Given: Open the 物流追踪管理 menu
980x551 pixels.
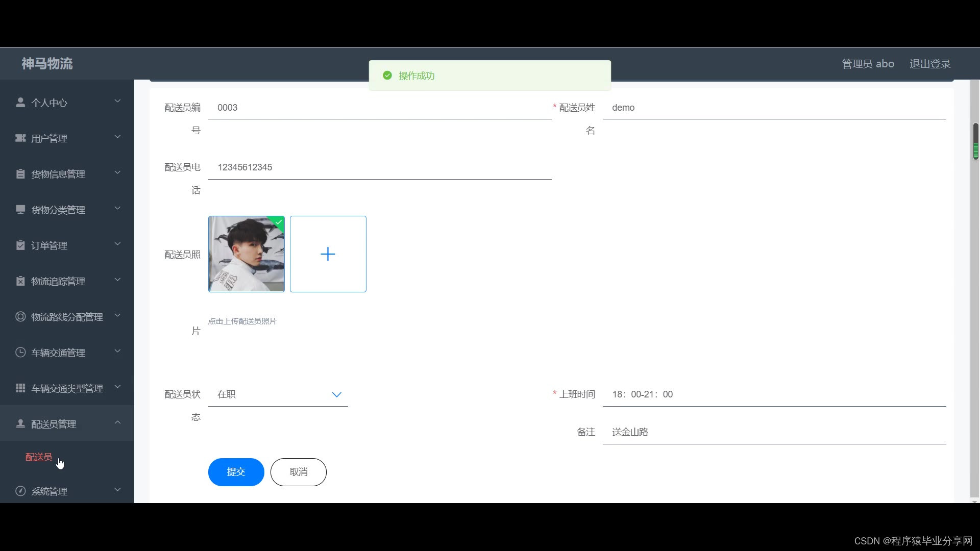Looking at the screenshot, I should coord(58,281).
